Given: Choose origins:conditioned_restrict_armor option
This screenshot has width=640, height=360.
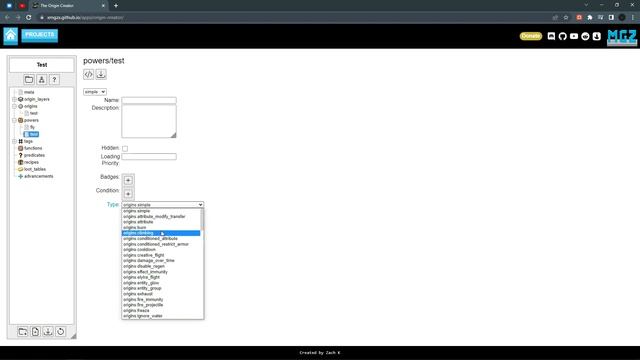Looking at the screenshot, I should point(161,244).
